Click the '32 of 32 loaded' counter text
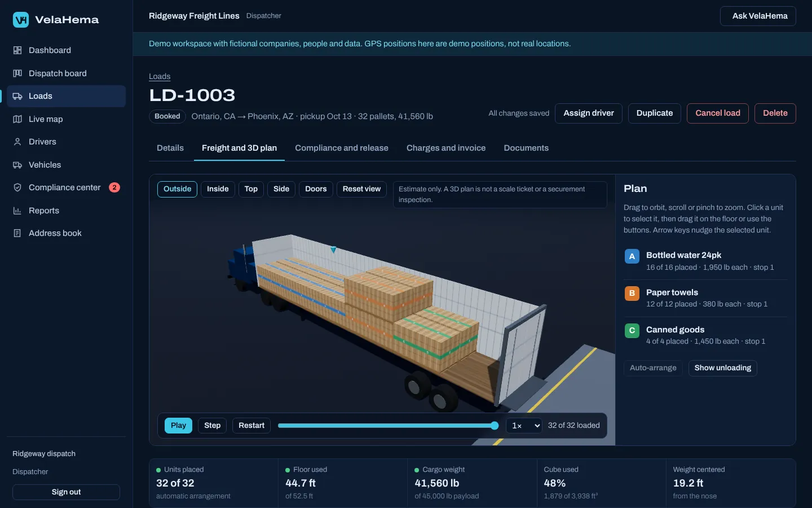The height and width of the screenshot is (508, 812). (574, 426)
